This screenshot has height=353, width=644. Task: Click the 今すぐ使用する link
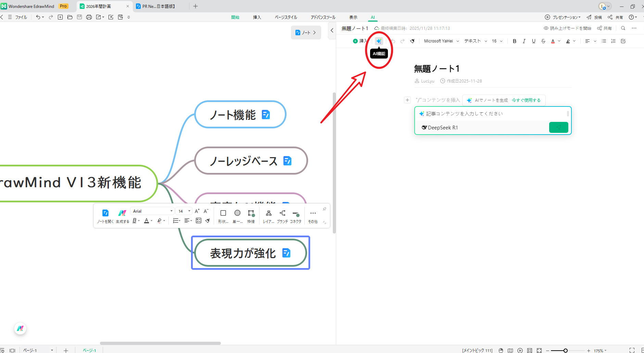[526, 100]
